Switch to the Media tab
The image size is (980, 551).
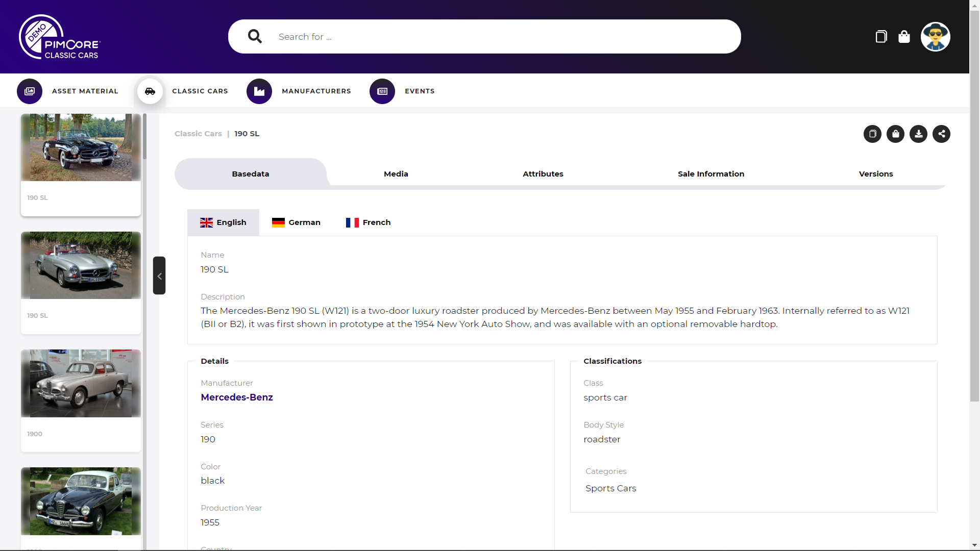point(396,174)
